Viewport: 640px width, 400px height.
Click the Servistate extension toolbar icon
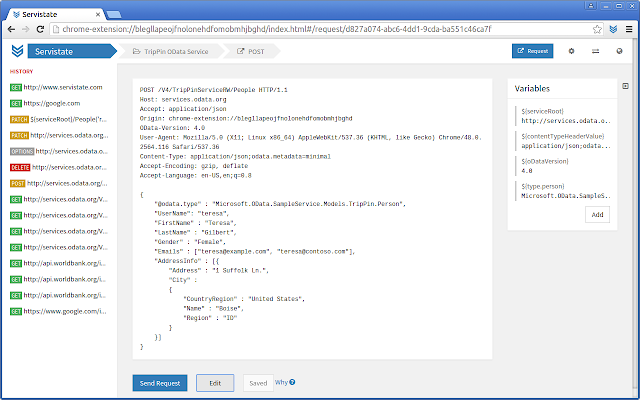[613, 29]
